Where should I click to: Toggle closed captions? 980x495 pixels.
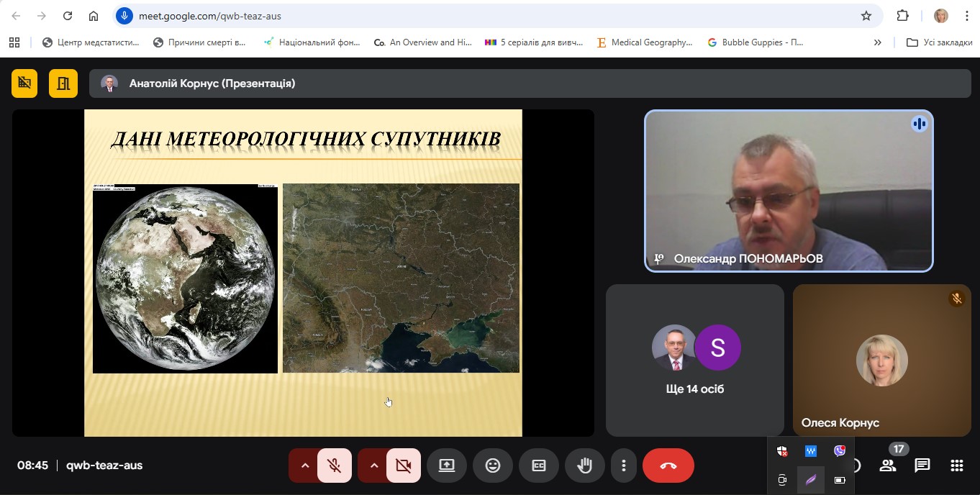538,466
